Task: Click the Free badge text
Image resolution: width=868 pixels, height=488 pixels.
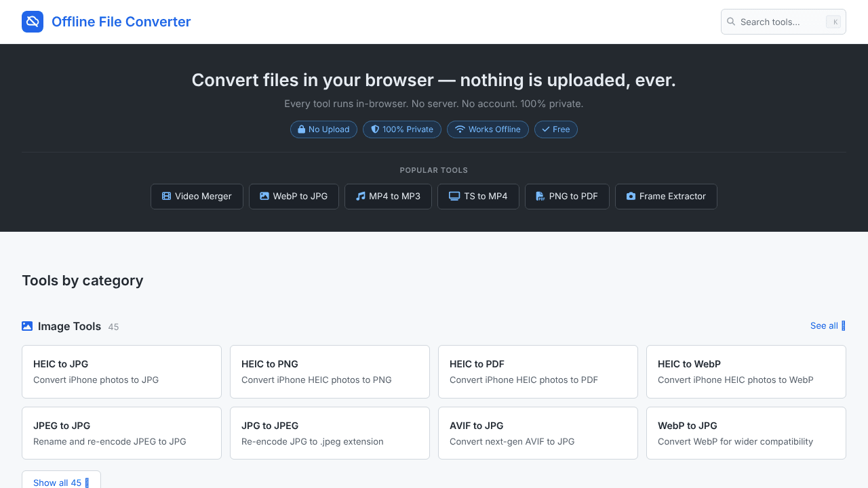Action: point(561,129)
